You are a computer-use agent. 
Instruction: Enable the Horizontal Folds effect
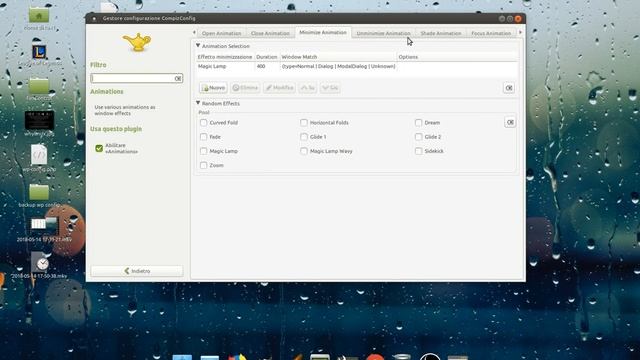tap(304, 122)
